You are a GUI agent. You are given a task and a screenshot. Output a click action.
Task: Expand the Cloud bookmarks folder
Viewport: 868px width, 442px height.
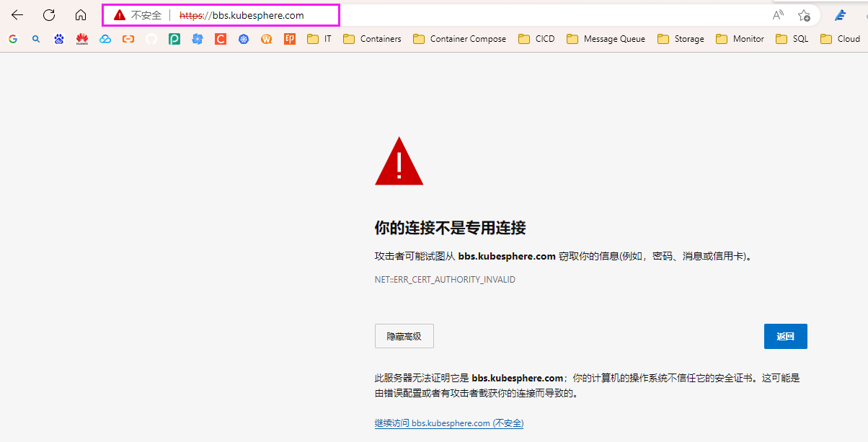(841, 39)
